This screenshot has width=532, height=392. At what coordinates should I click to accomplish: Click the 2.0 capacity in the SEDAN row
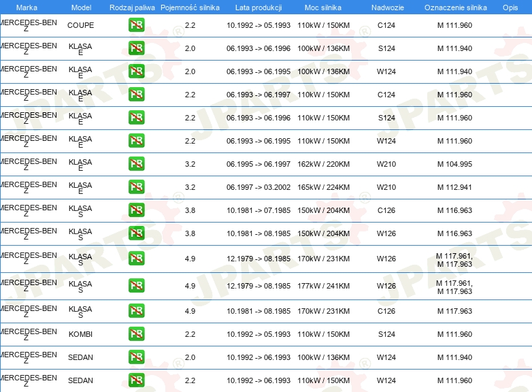[x=190, y=357]
